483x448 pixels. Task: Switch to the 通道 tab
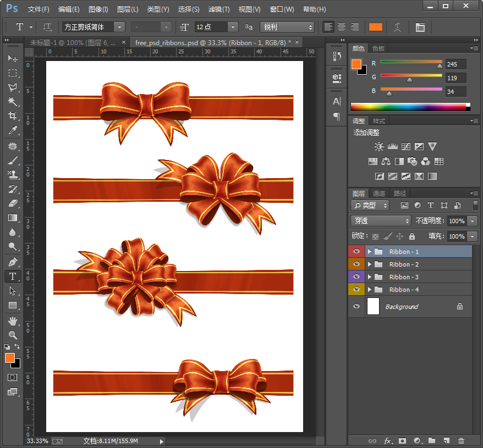click(x=379, y=193)
